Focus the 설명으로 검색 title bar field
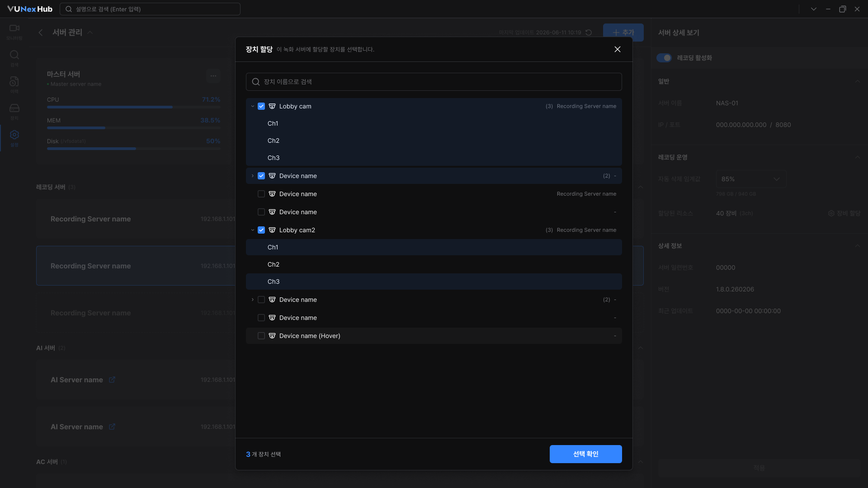 coord(150,9)
